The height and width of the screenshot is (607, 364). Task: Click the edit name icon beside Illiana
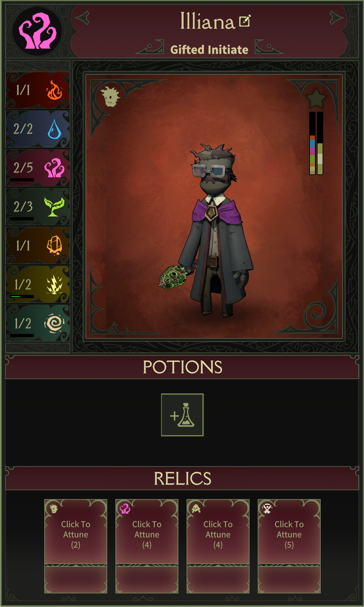tap(245, 21)
